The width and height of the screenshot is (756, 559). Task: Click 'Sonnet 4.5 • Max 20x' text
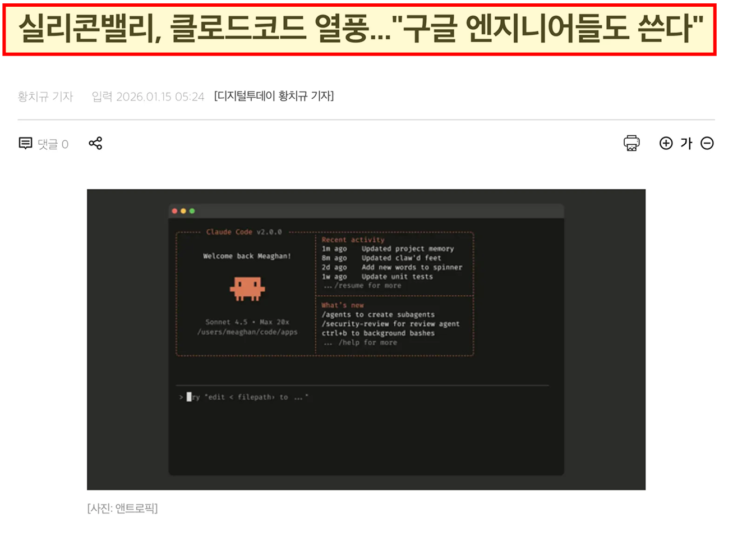247,322
